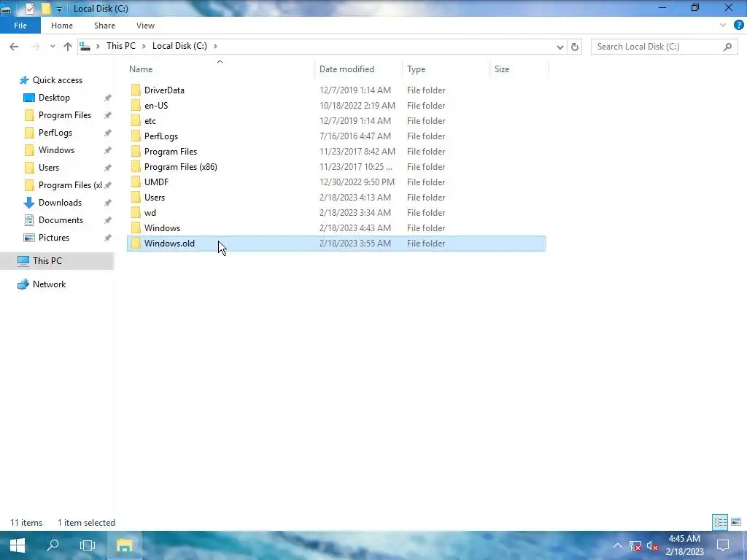Click the search magnifier icon
Viewport: 747px width, 560px height.
pyautogui.click(x=727, y=47)
